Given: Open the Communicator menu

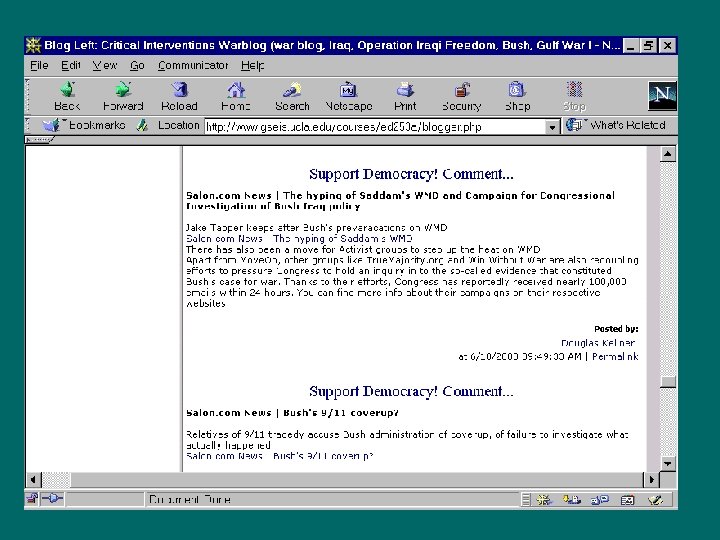Looking at the screenshot, I should (x=193, y=66).
